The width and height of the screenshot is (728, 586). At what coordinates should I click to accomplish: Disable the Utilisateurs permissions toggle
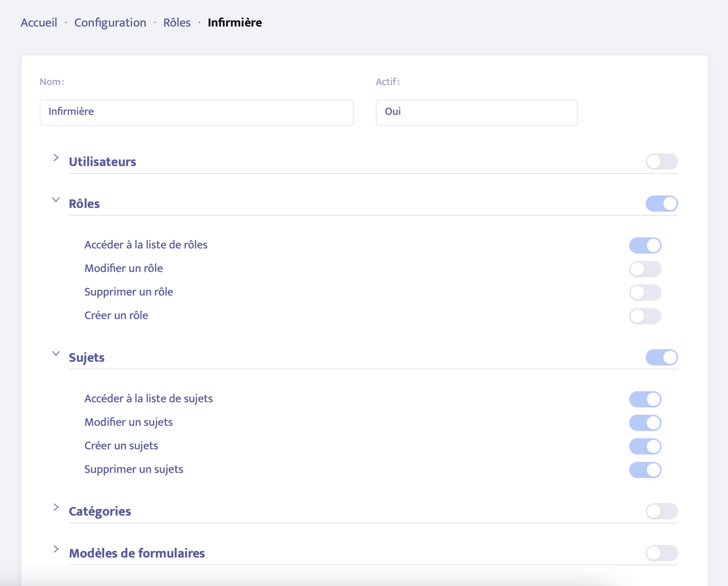click(662, 162)
